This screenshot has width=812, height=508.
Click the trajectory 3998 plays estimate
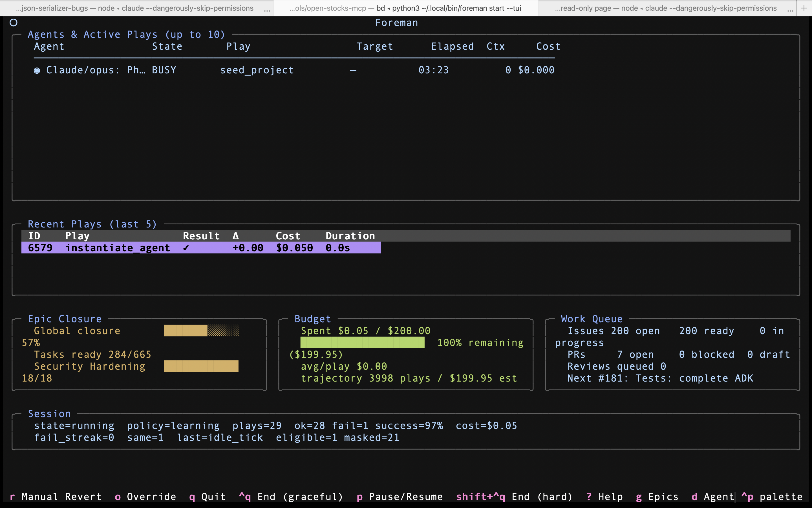409,378
